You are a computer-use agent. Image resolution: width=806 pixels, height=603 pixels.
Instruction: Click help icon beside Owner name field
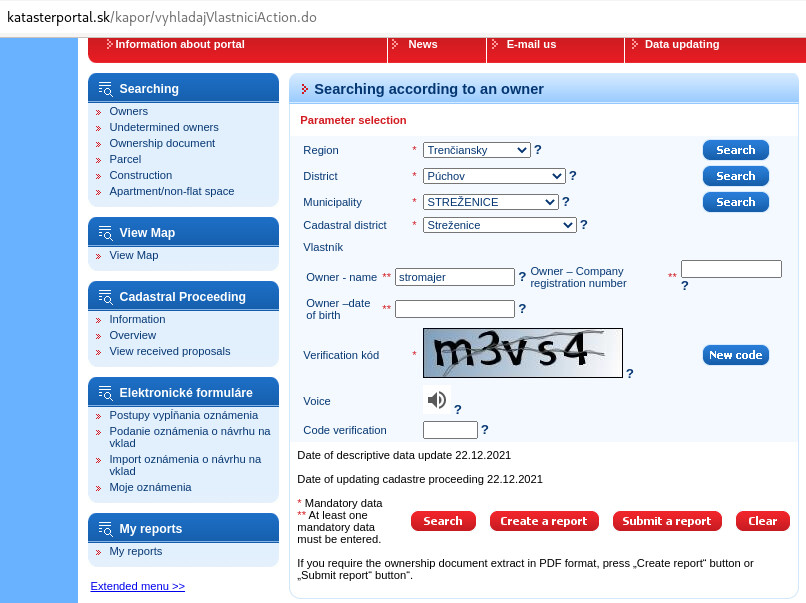point(522,277)
